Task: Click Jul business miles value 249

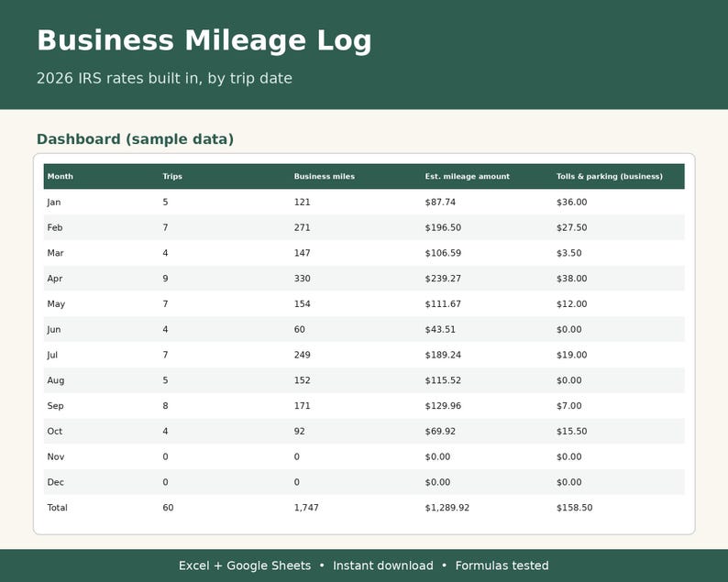Action: point(302,355)
